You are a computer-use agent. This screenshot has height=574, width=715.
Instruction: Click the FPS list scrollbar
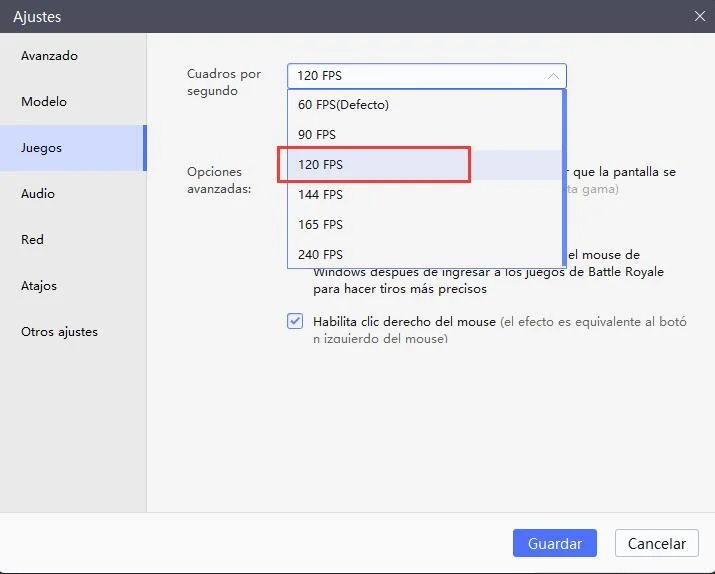coord(564,178)
